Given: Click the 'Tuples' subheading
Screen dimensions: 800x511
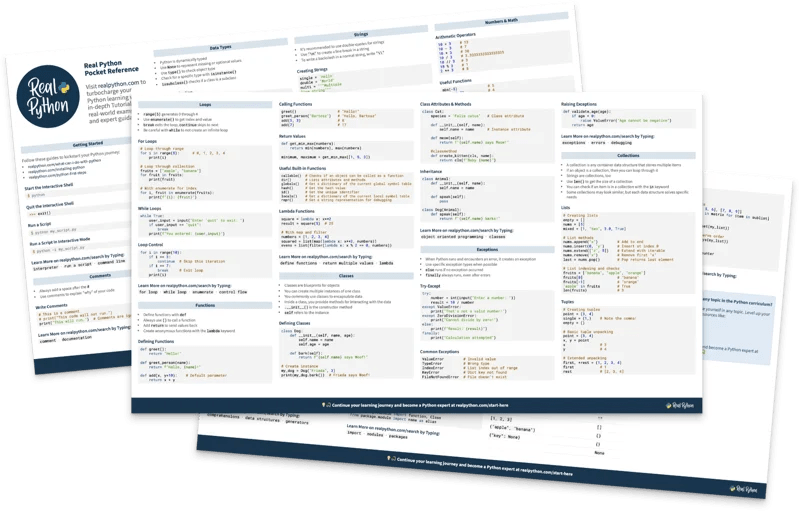Looking at the screenshot, I should click(x=568, y=302).
